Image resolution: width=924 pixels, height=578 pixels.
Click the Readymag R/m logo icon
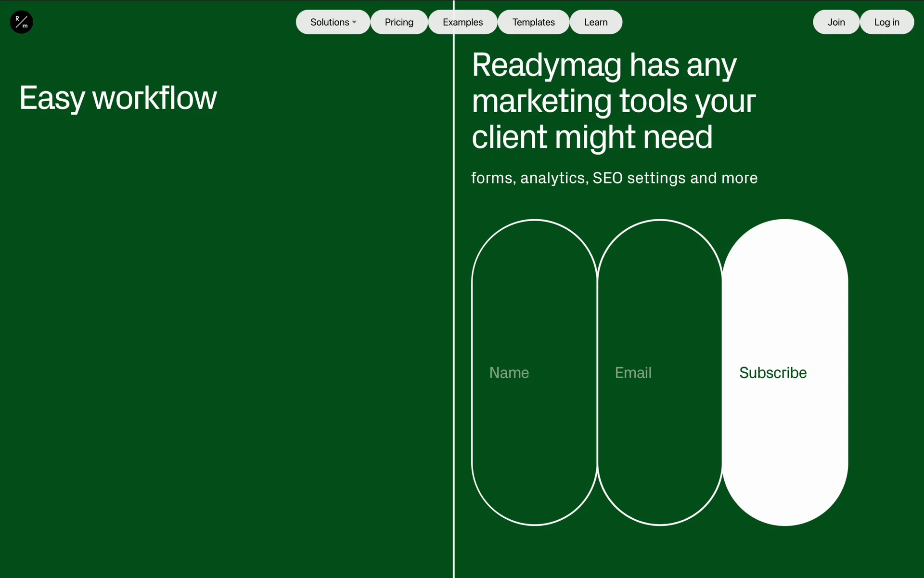21,22
